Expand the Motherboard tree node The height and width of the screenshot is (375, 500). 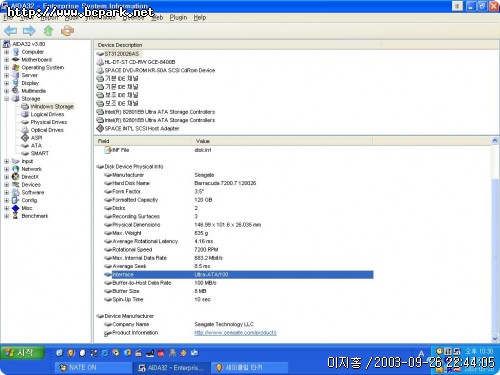[x=6, y=60]
